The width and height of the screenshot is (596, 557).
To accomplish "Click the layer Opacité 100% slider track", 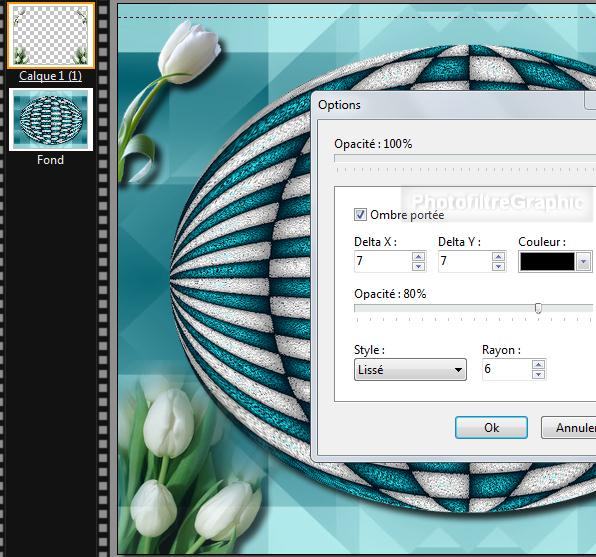I will (x=465, y=158).
